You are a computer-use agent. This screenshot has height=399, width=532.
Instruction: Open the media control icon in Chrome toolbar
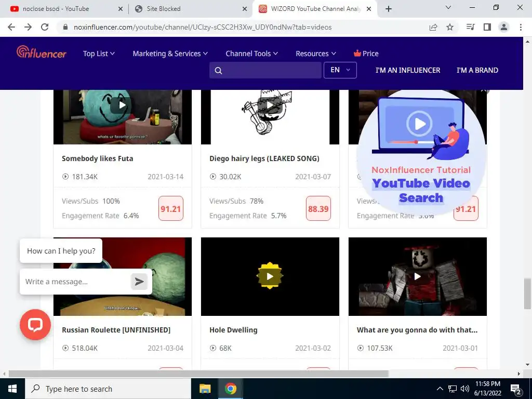click(x=471, y=27)
